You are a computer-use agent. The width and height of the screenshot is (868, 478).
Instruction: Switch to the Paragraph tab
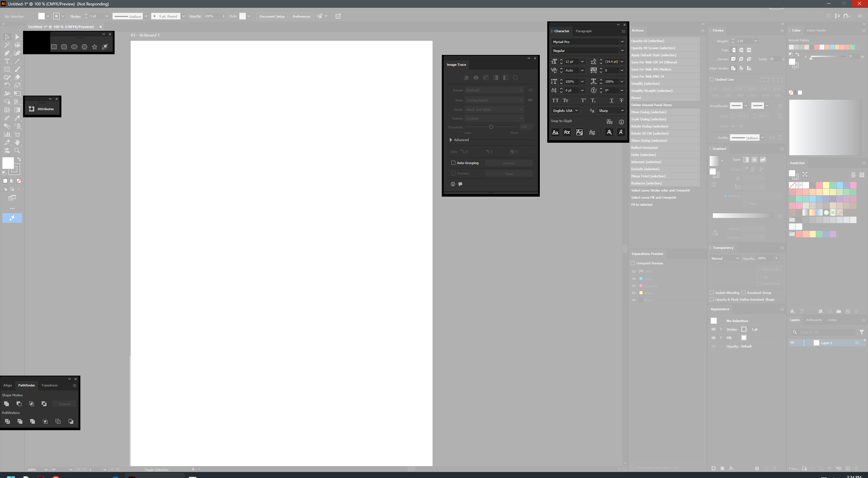pos(584,31)
